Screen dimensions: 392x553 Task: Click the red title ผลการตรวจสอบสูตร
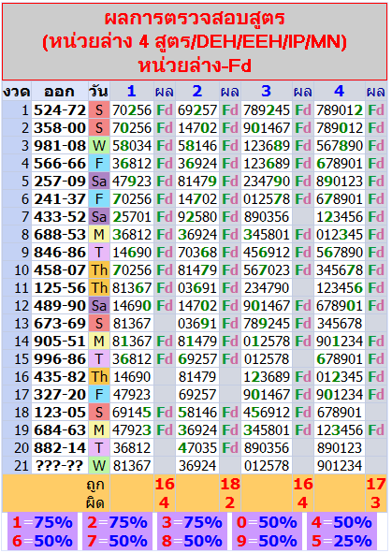195,19
